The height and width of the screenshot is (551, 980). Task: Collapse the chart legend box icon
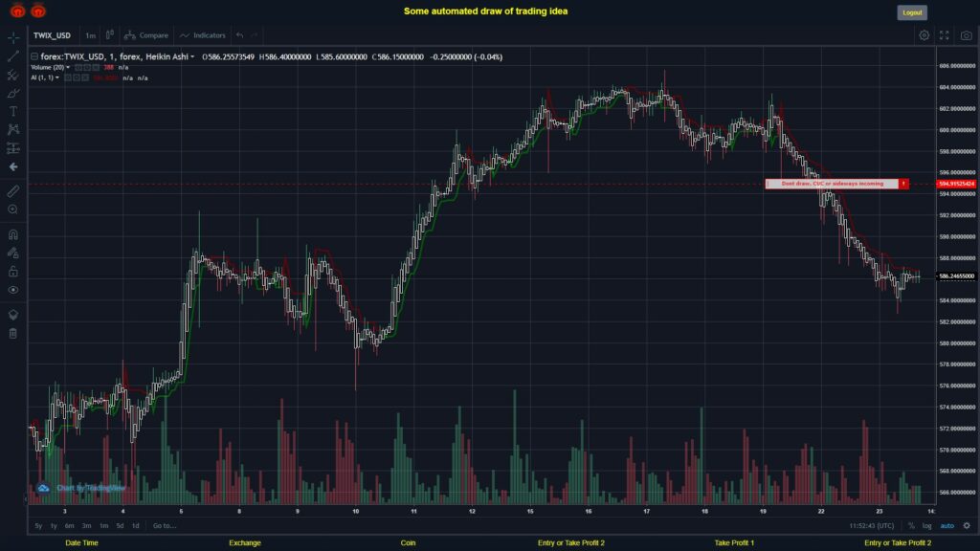(34, 56)
